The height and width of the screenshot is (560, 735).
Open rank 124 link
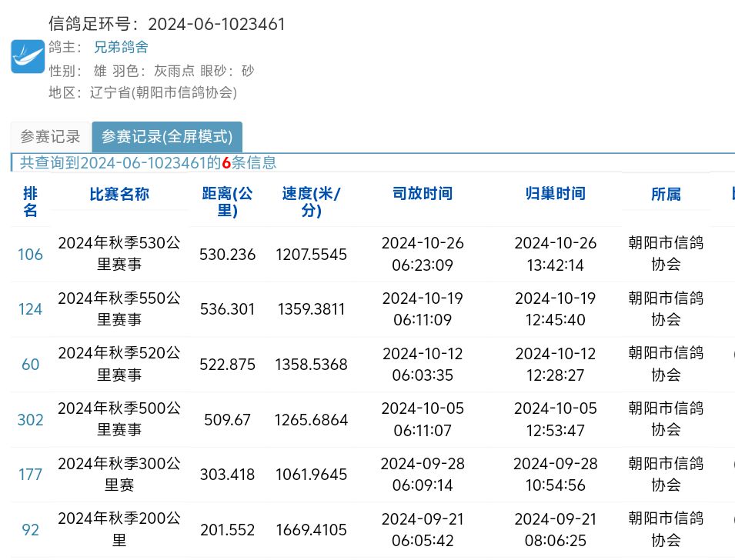[x=30, y=309]
